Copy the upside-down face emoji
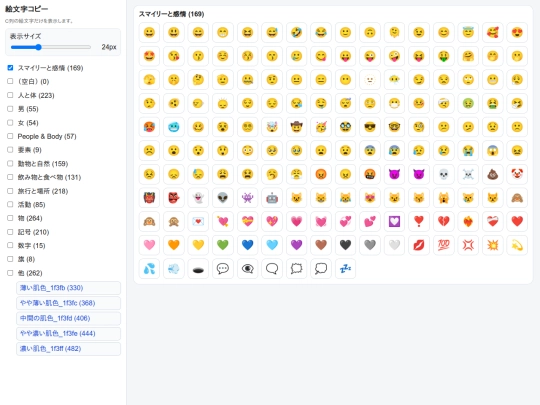Image resolution: width=540 pixels, height=405 pixels. coord(370,32)
